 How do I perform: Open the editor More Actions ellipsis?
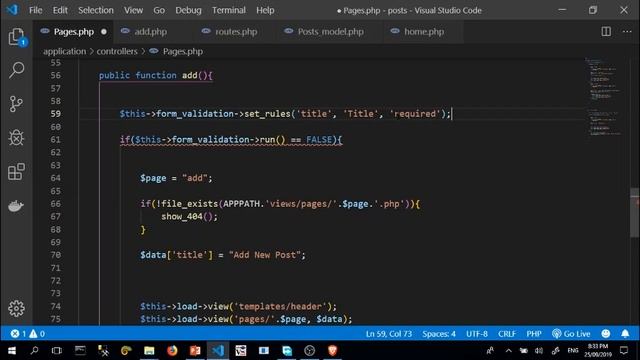(627, 31)
